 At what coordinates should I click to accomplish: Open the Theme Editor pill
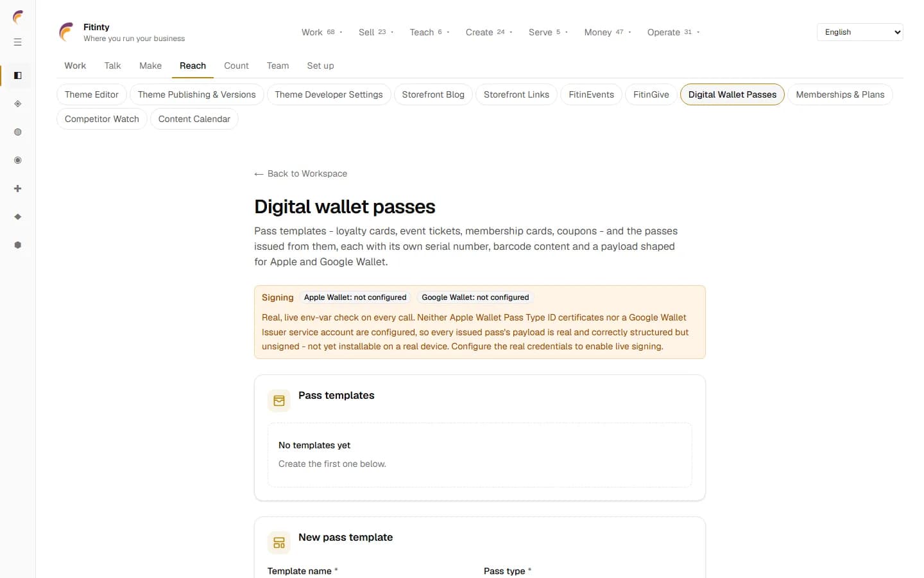pos(92,94)
